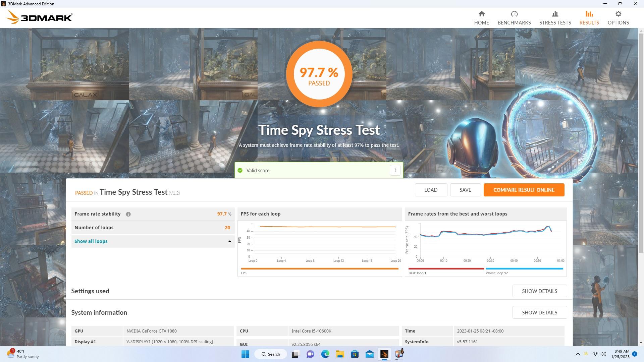
Task: Click the 97.7 % PASSED score circle
Action: coord(319,74)
